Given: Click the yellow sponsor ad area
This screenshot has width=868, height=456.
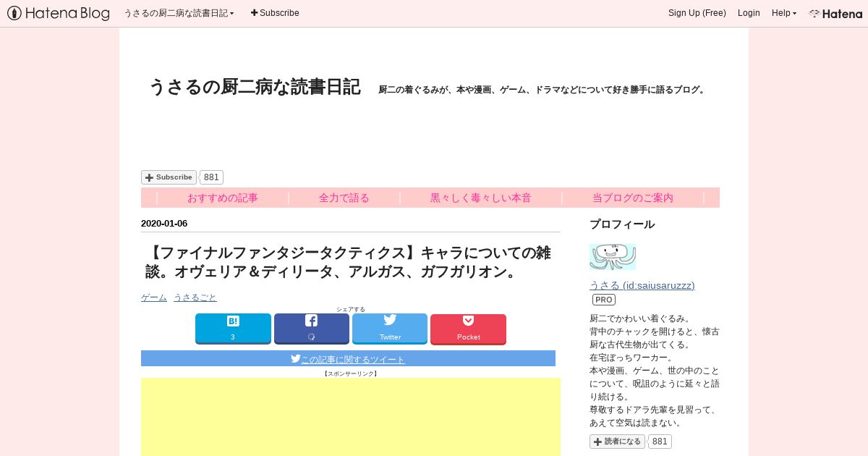Looking at the screenshot, I should click(x=351, y=417).
